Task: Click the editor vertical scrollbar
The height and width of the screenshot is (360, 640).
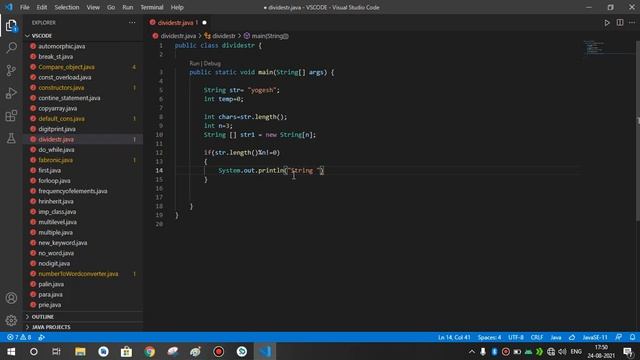Action: click(638, 131)
